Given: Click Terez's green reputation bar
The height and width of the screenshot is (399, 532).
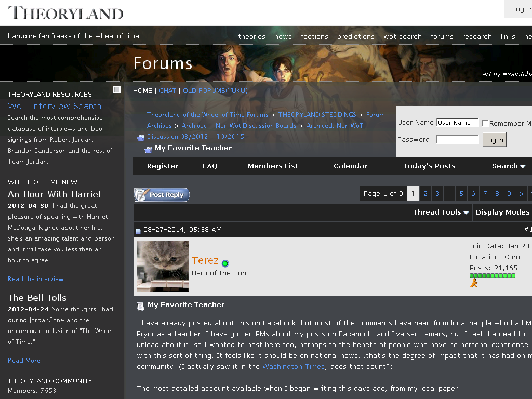Looking at the screenshot, I should pyautogui.click(x=493, y=276).
